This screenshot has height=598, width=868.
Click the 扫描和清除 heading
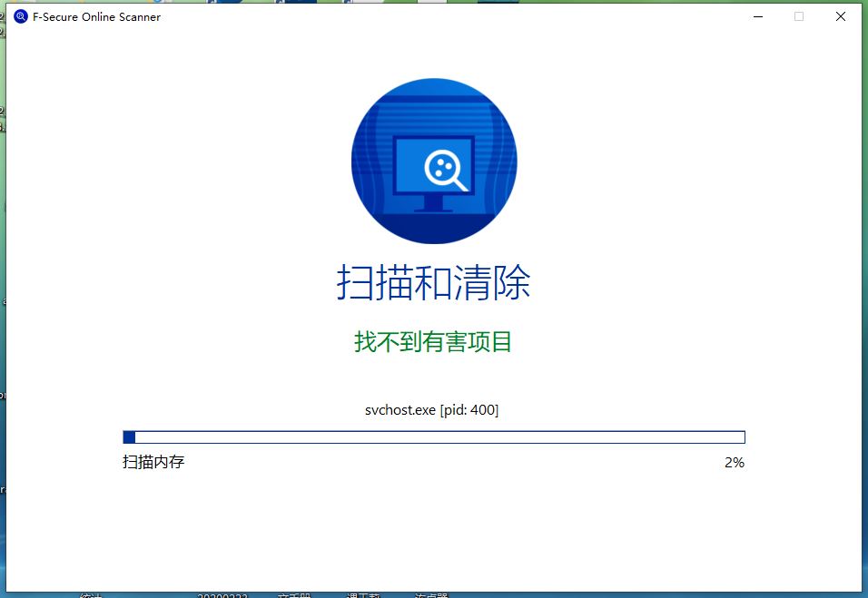tap(433, 282)
